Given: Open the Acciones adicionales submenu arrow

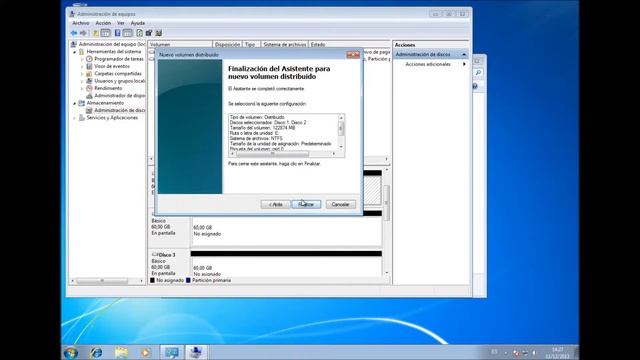Looking at the screenshot, I should coord(464,64).
